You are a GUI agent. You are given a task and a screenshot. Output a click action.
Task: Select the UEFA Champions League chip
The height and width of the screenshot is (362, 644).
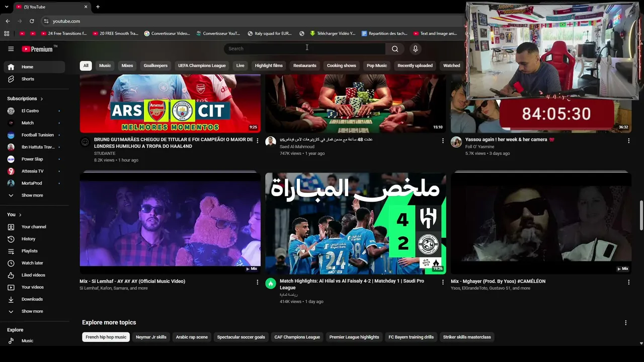(x=202, y=65)
